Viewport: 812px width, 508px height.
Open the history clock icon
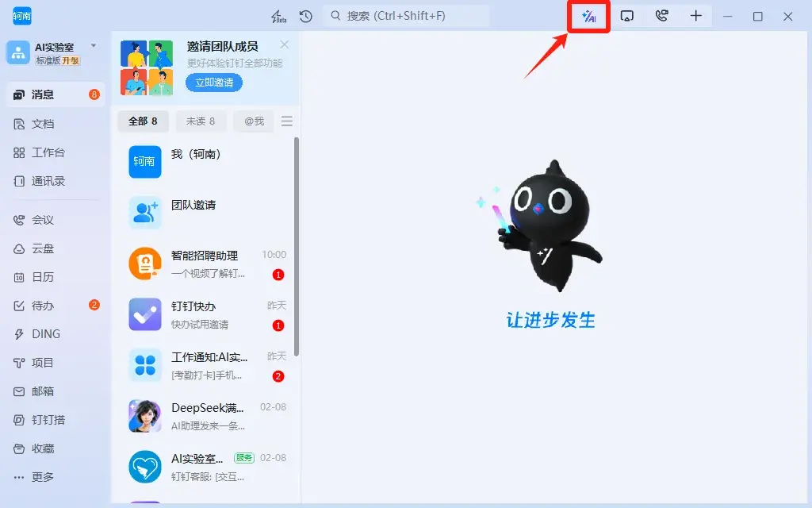point(306,16)
